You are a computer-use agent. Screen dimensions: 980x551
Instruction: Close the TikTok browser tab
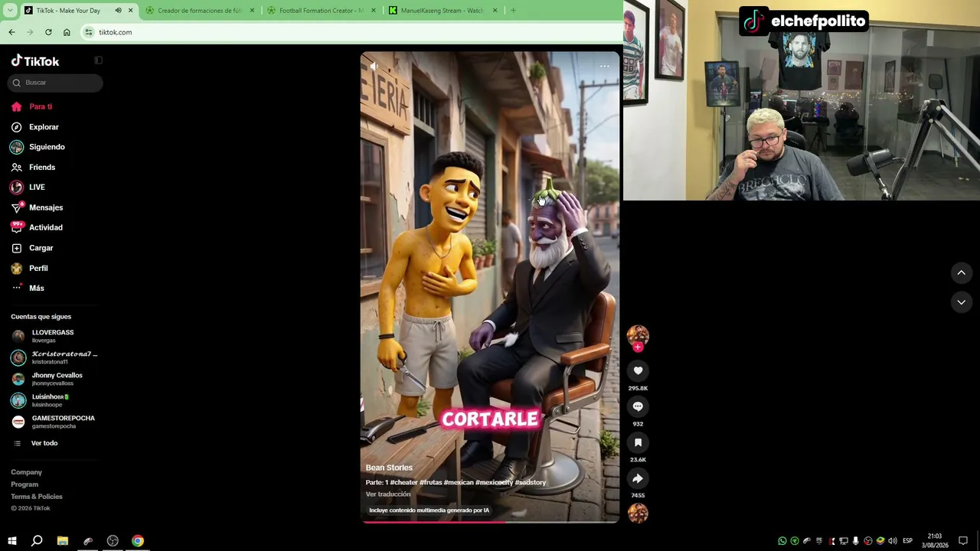point(130,10)
